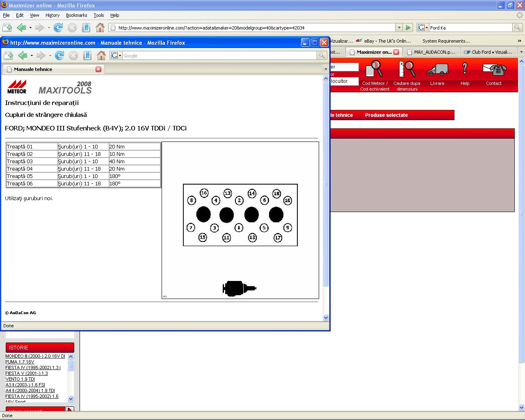Open Cautare dupa dimensiuni icon
Screen dimensions: 525x420
[x=406, y=69]
